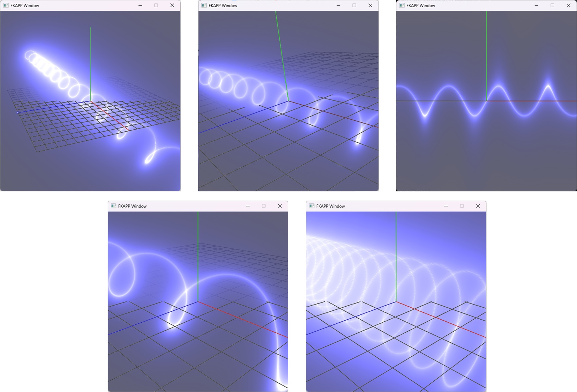577x392 pixels.
Task: Close the top-middle FKAPP Window
Action: [x=370, y=5]
